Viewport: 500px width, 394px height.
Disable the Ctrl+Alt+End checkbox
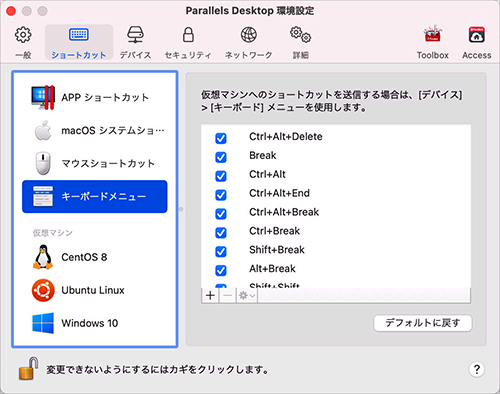(x=221, y=195)
